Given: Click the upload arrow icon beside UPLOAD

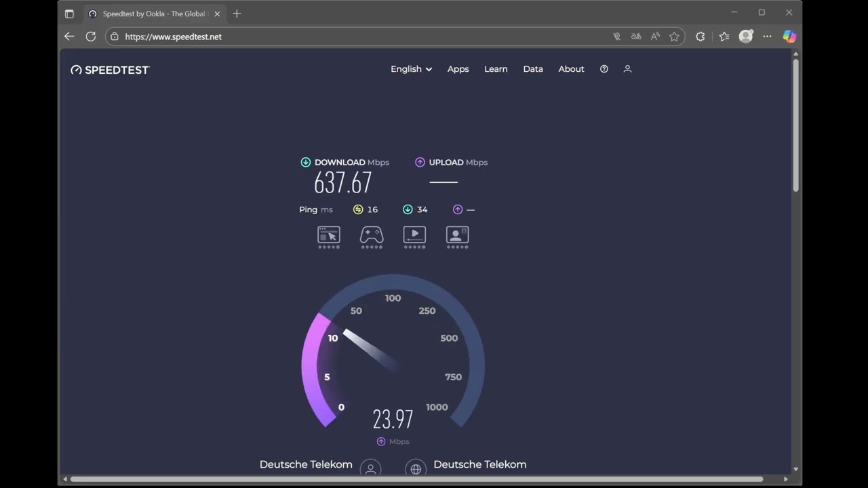Looking at the screenshot, I should tap(420, 163).
